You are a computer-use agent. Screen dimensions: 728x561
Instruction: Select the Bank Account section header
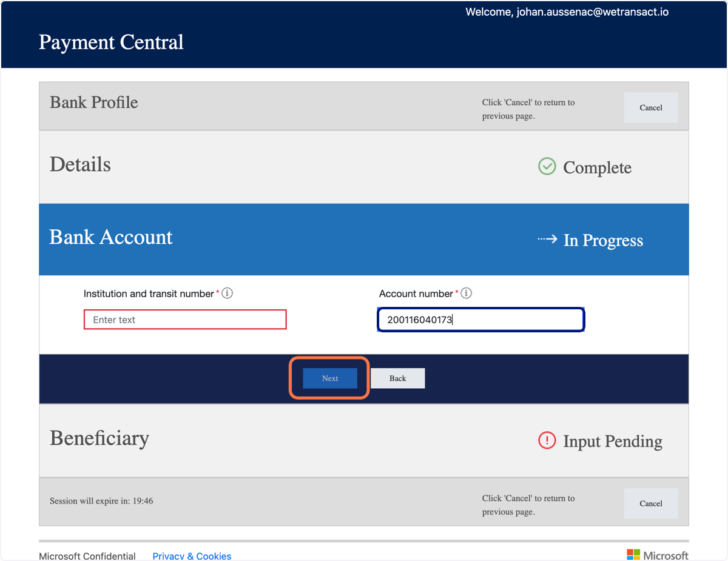(x=364, y=240)
